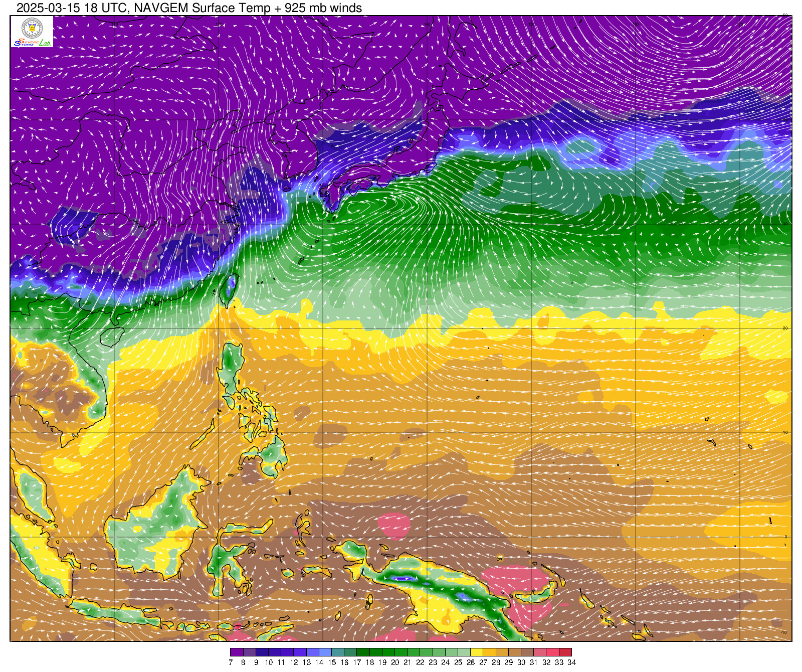Click the light blue swatch between 14 and 15
Viewport: 802px width, 672px height.
[325, 652]
